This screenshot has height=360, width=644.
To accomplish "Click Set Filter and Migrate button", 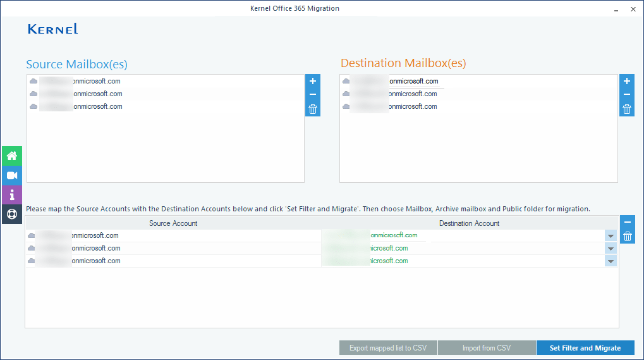I will tap(585, 348).
